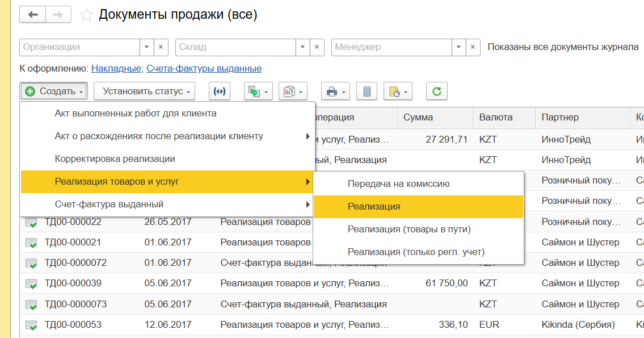Expand the Склад dropdown list
Image resolution: width=644 pixels, height=338 pixels.
tap(303, 47)
